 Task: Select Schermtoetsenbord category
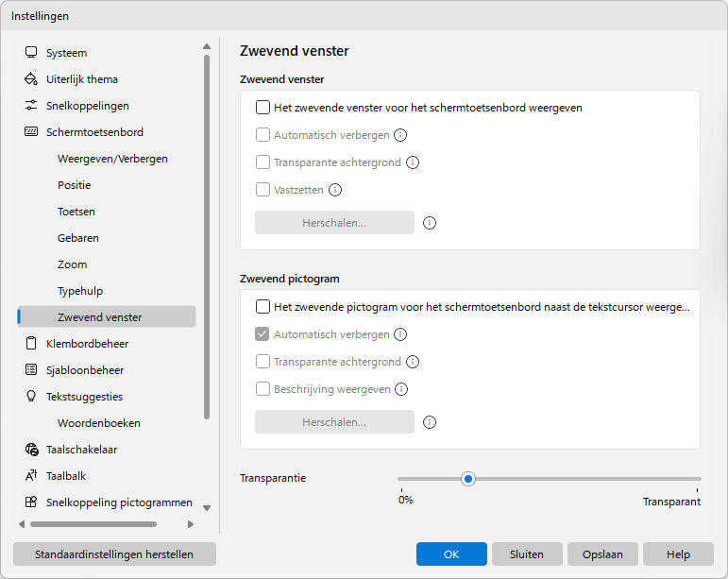click(x=107, y=132)
